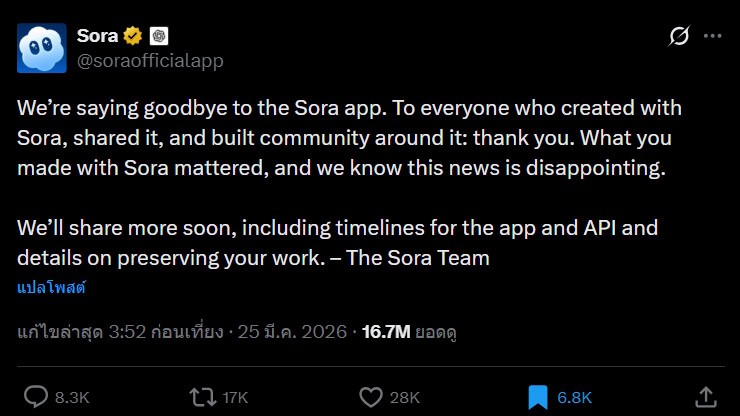Open the Sora profile avatar
Image resolution: width=740 pixels, height=416 pixels.
pyautogui.click(x=42, y=48)
